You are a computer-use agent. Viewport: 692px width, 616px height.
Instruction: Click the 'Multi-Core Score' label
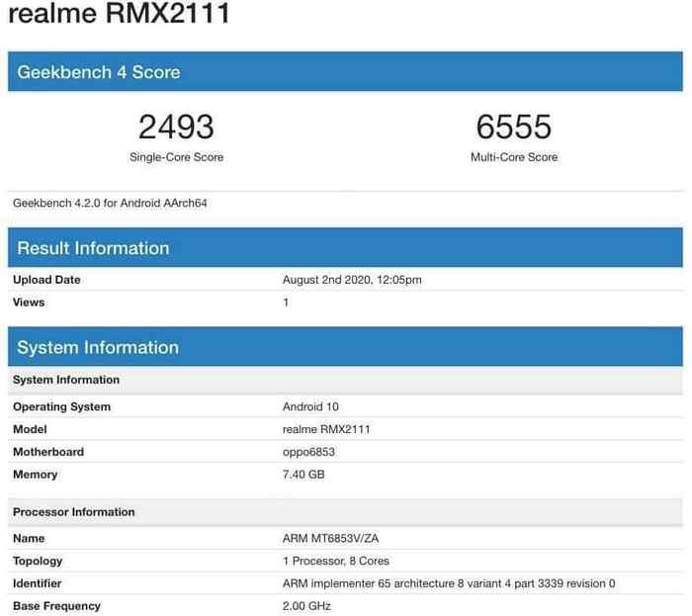click(x=514, y=157)
